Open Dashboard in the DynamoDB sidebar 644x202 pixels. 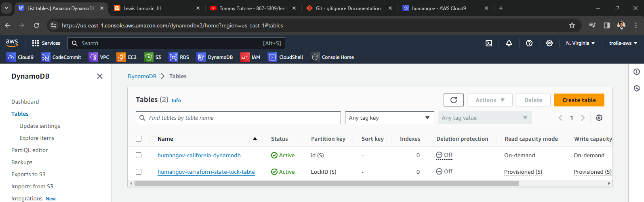click(25, 102)
